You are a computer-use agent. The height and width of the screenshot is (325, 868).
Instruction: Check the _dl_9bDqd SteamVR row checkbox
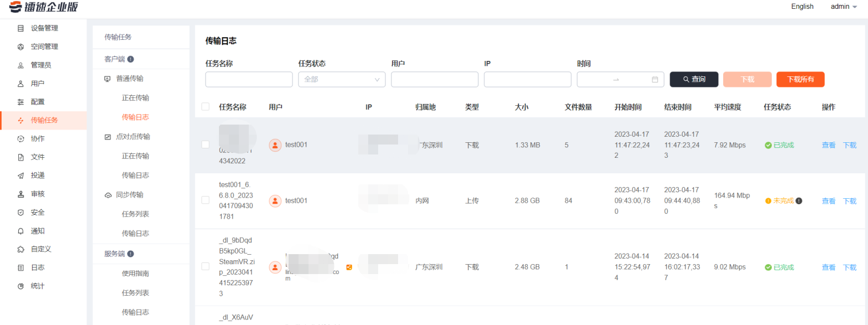(x=205, y=267)
